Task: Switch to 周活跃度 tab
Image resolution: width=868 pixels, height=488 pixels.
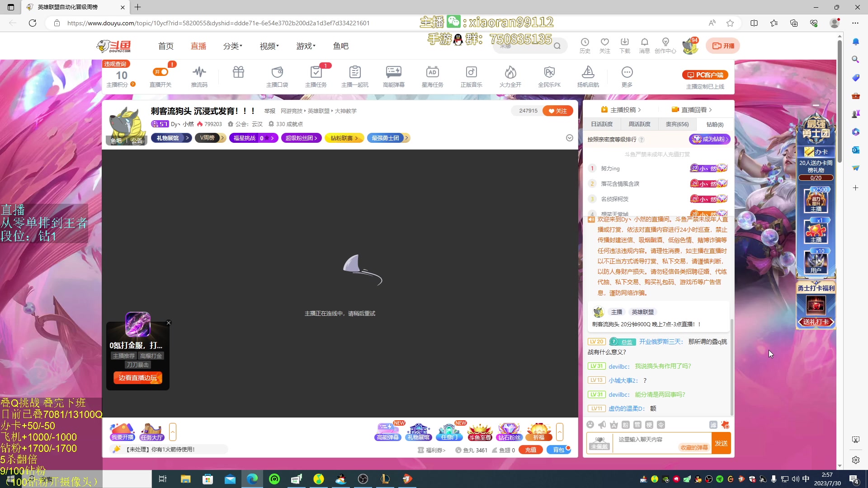Action: coord(639,124)
